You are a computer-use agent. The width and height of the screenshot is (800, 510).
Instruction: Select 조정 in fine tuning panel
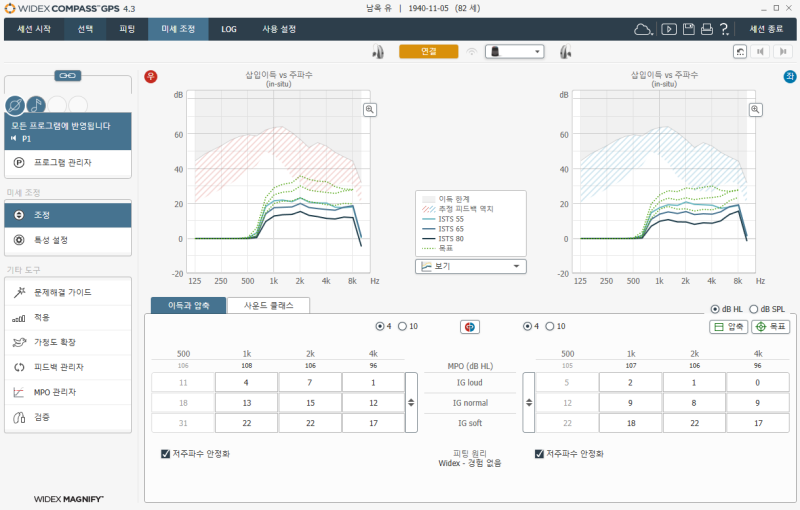[68, 215]
